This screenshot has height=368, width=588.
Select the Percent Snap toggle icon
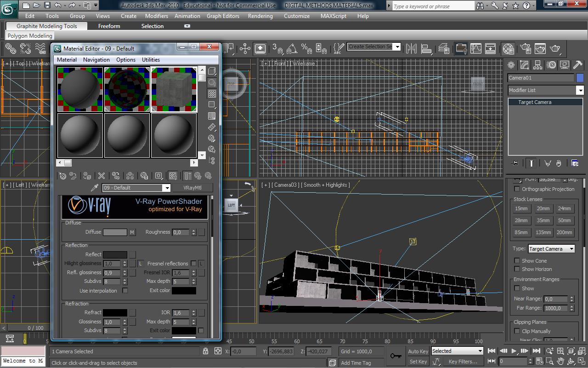[307, 49]
